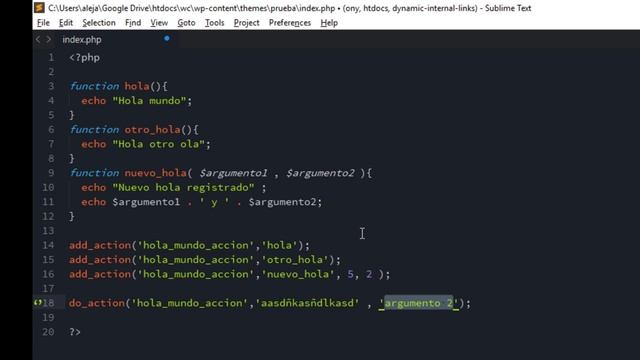Click add_action call on line 14
640x360 pixels.
click(100, 245)
